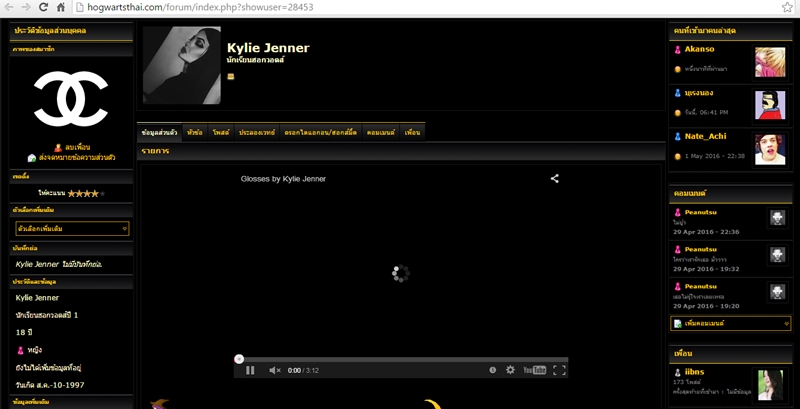Image resolution: width=800 pixels, height=409 pixels.
Task: Click the '18 ปี' age text
Action: click(24, 333)
